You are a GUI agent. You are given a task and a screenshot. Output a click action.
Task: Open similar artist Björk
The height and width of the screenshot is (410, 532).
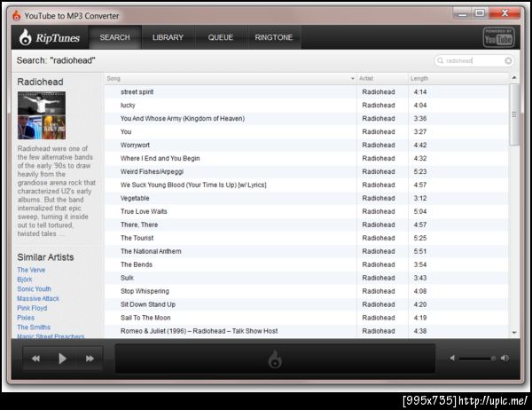pyautogui.click(x=25, y=280)
